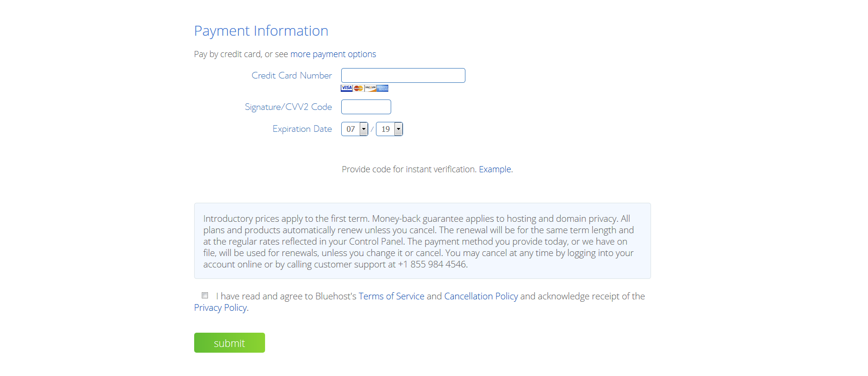Open the expiration year dropdown showing 19

coord(389,129)
